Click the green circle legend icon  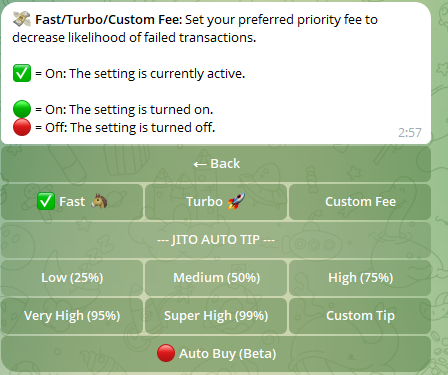pos(22,109)
